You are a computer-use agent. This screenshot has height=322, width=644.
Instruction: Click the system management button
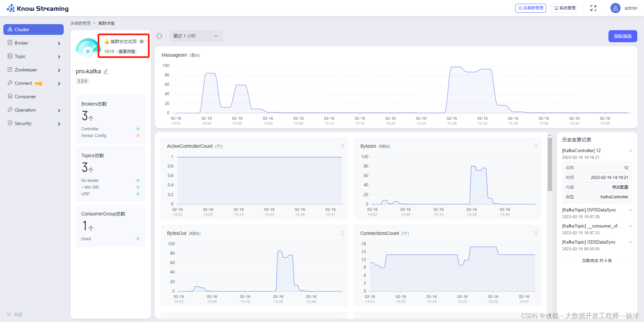tap(565, 8)
